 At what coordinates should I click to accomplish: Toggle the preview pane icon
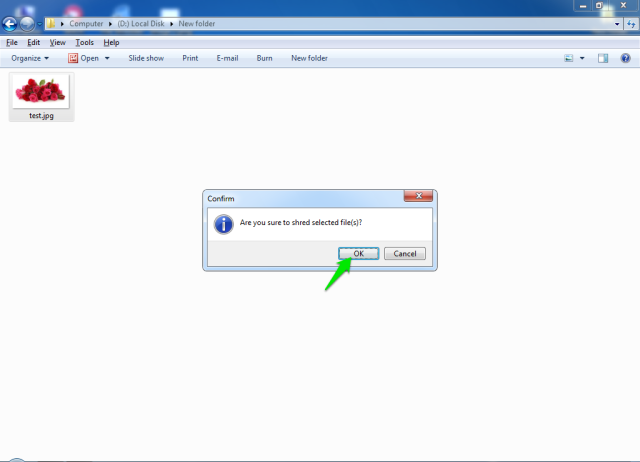(x=603, y=58)
